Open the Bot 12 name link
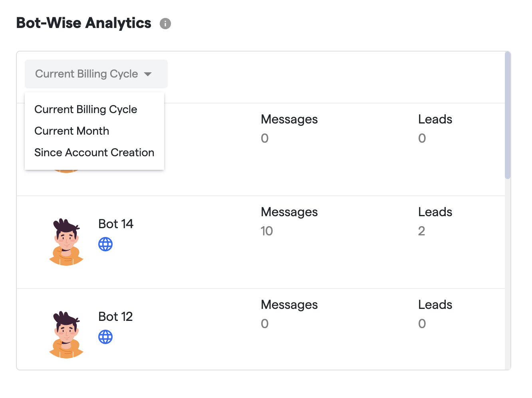 click(115, 316)
